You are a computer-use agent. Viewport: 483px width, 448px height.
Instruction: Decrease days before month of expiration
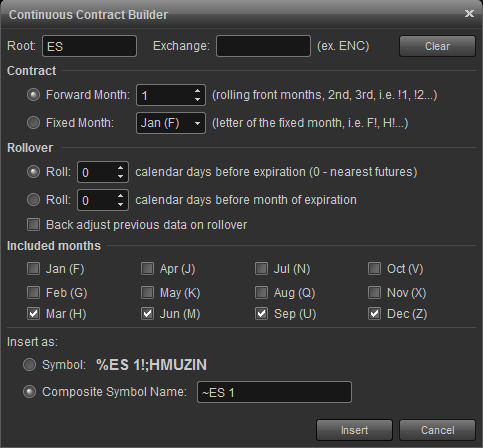click(121, 204)
